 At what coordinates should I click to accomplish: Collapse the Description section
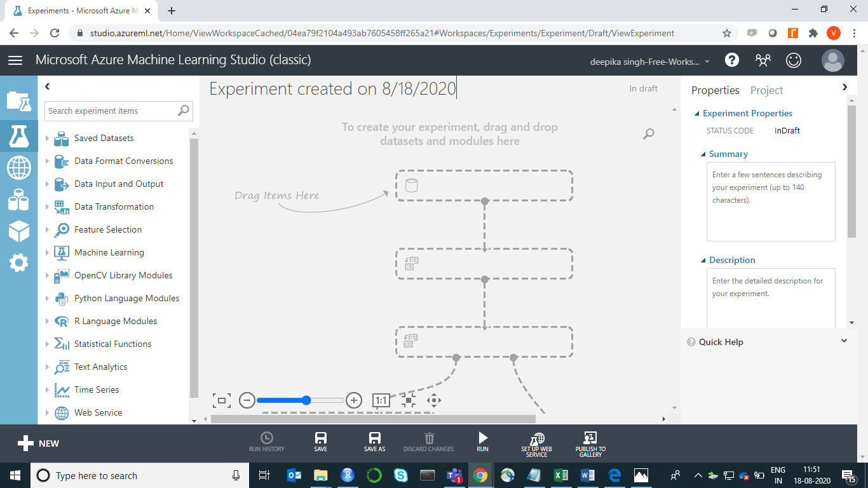[703, 261]
